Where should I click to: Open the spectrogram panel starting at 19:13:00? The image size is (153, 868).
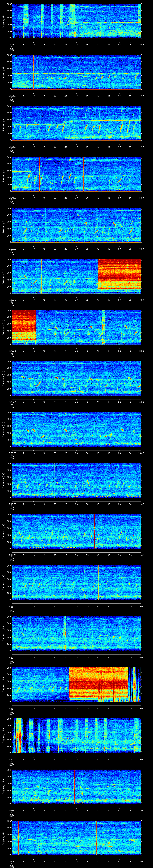tap(76, 633)
